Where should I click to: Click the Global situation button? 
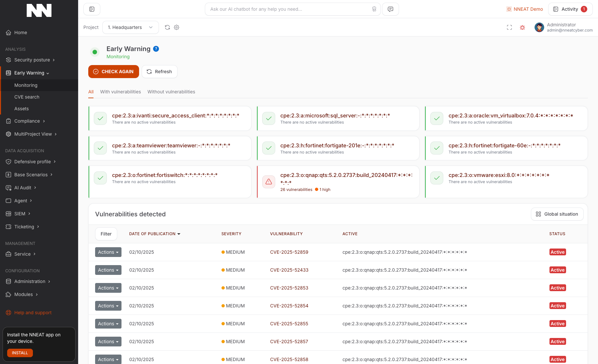tap(557, 214)
